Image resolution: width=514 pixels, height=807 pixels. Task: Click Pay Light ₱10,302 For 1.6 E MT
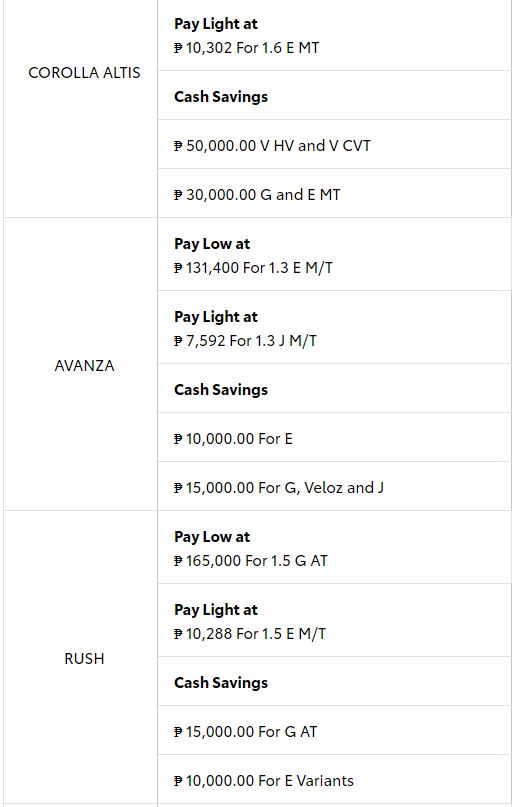click(x=334, y=36)
